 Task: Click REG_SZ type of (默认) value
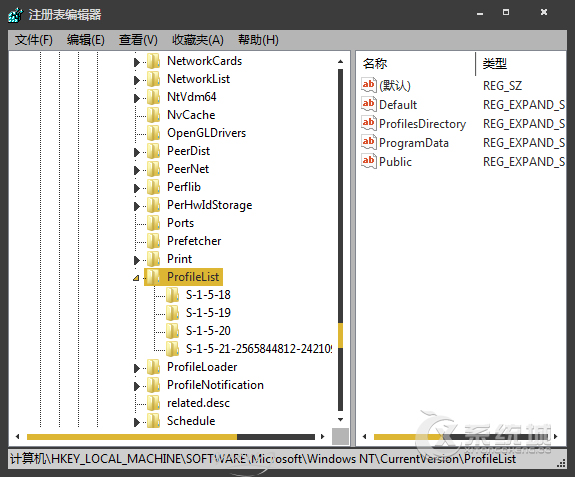coord(502,86)
